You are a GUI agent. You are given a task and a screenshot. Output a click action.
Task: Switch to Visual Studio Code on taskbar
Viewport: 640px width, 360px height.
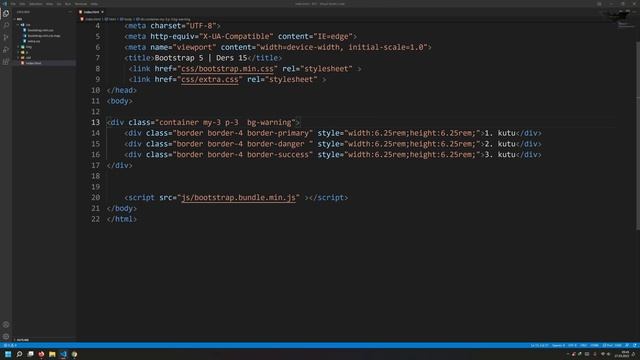coord(63,354)
